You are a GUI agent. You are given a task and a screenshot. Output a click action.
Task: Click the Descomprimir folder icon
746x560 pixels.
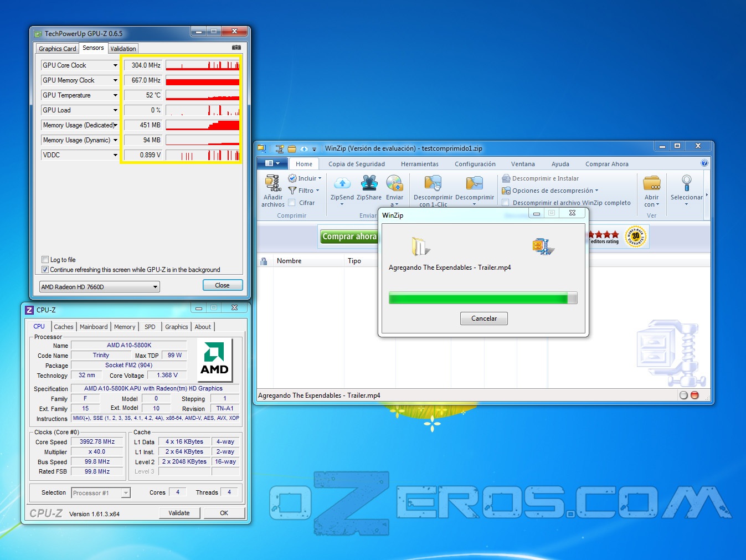[x=474, y=183]
